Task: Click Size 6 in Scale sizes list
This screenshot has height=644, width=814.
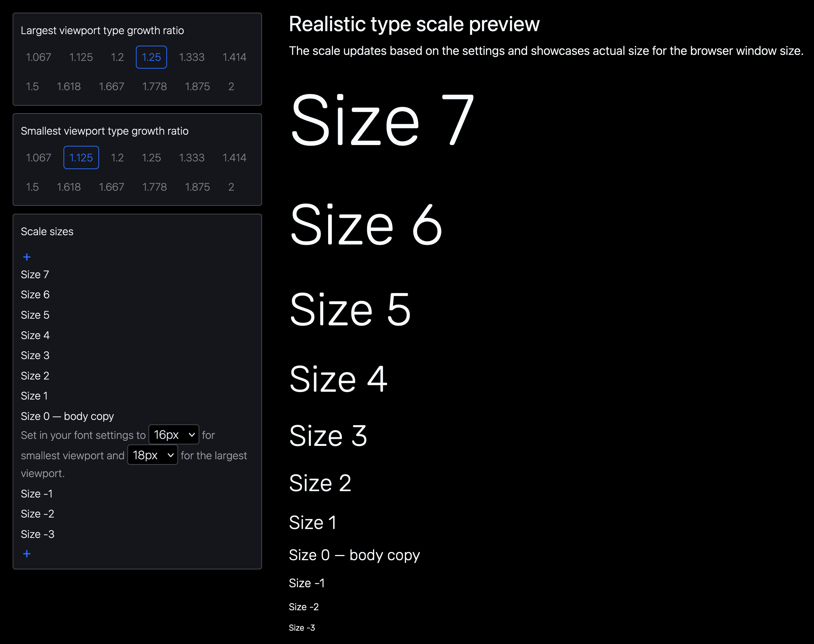Action: tap(35, 295)
